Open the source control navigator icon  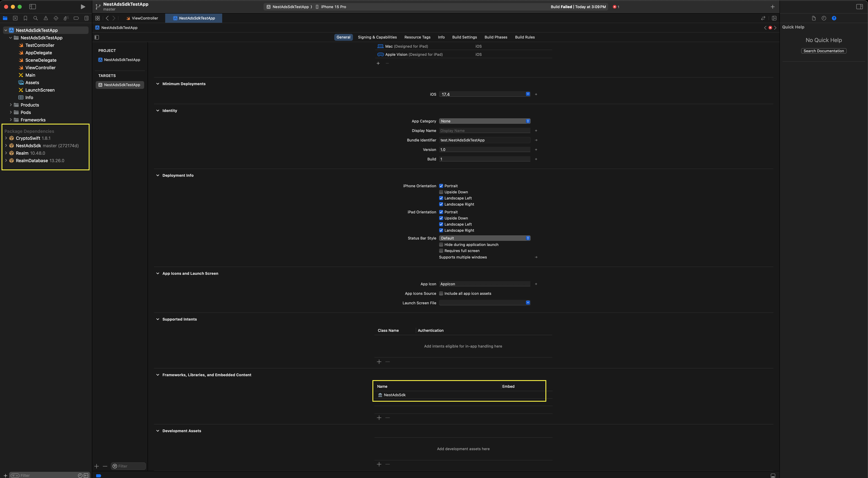click(15, 18)
